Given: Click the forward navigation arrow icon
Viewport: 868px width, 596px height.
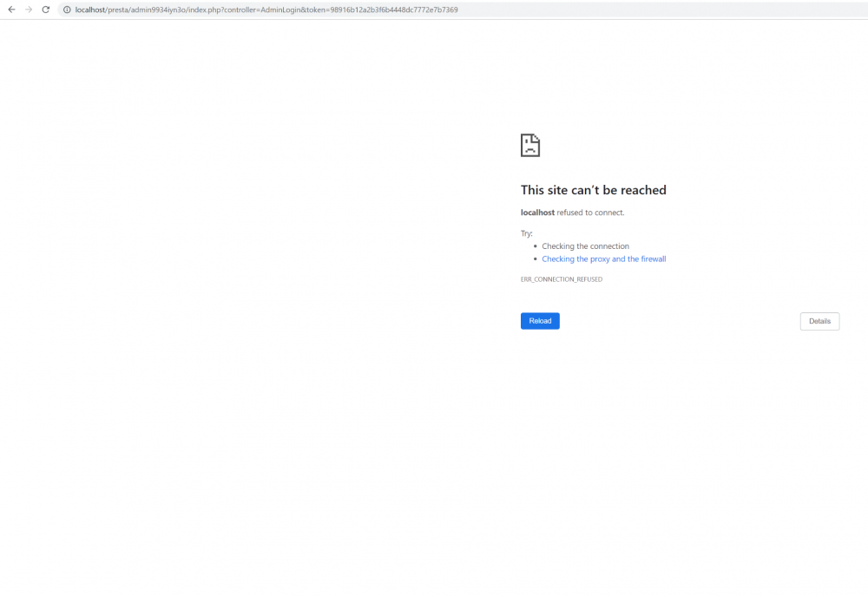Looking at the screenshot, I should (x=29, y=10).
